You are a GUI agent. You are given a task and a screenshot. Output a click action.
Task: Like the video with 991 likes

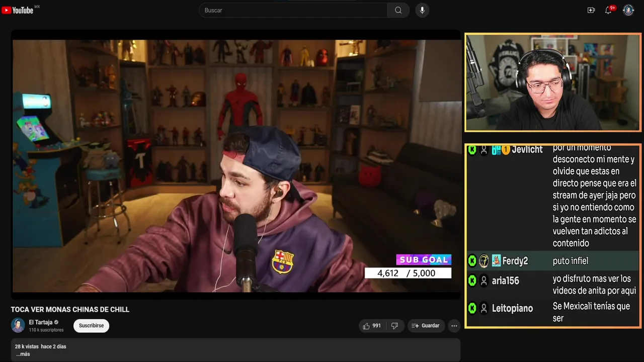pyautogui.click(x=372, y=326)
